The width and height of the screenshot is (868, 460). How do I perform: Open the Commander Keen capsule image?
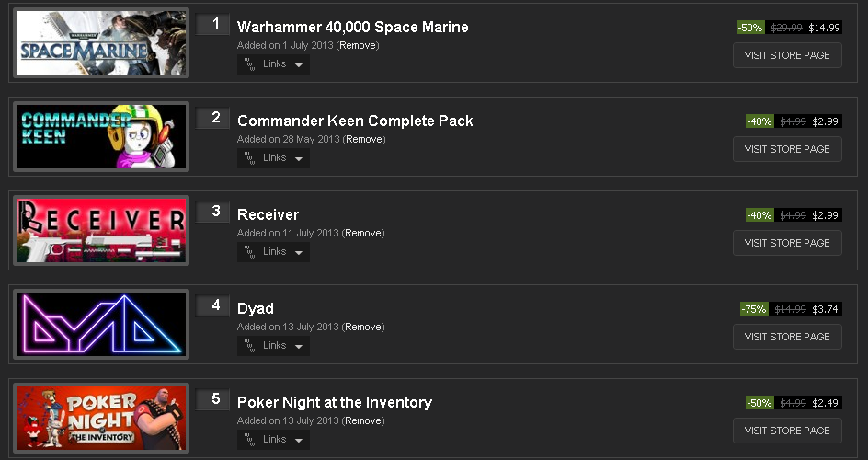(x=101, y=137)
